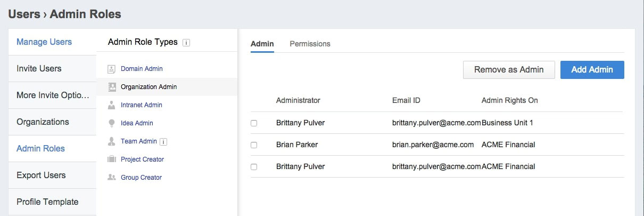Image resolution: width=644 pixels, height=216 pixels.
Task: Click info icon beside Admin Role Types
Action: pos(186,43)
